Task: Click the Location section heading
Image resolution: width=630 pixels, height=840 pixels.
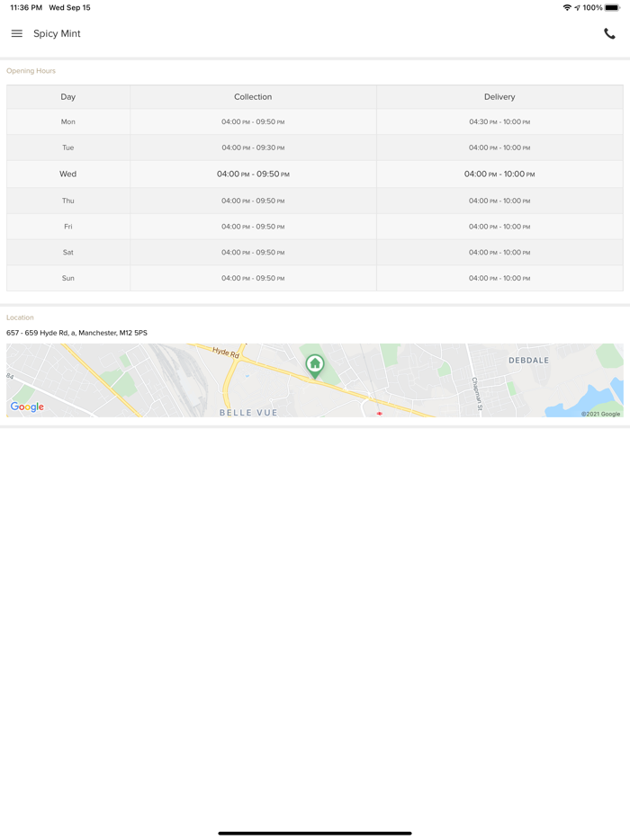Action: pyautogui.click(x=20, y=317)
